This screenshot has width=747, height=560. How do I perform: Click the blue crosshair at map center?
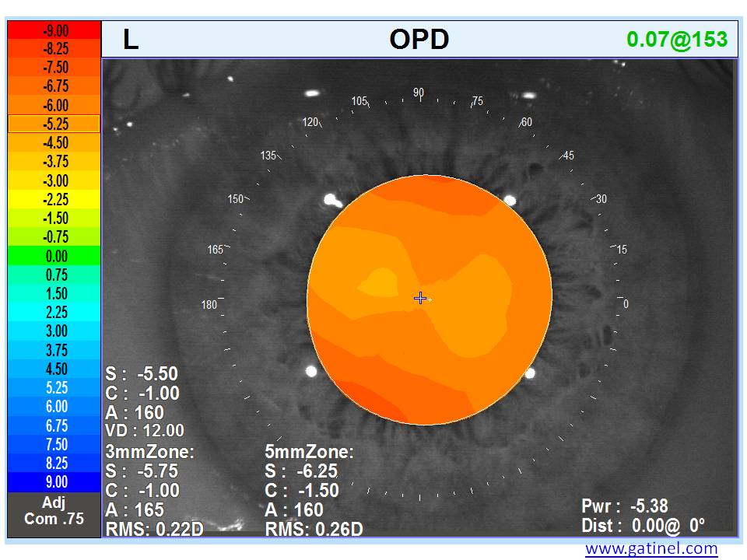pos(420,298)
